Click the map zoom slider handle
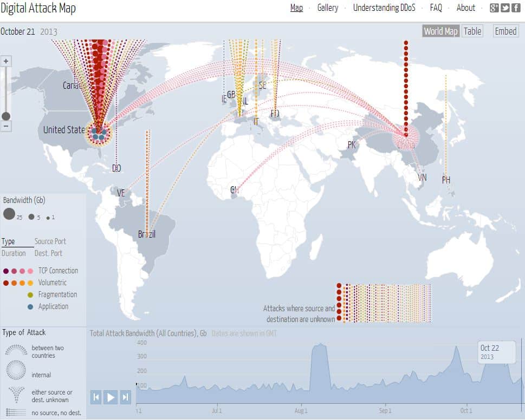The width and height of the screenshot is (525, 420). click(6, 116)
